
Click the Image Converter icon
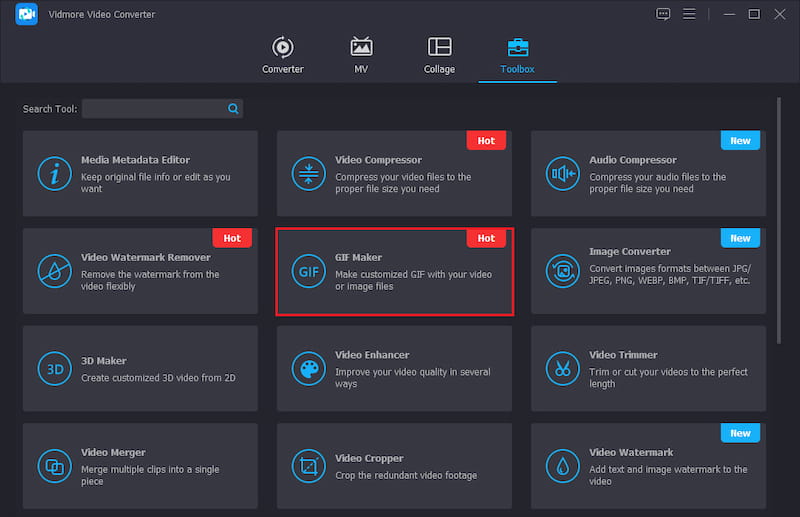(x=562, y=271)
